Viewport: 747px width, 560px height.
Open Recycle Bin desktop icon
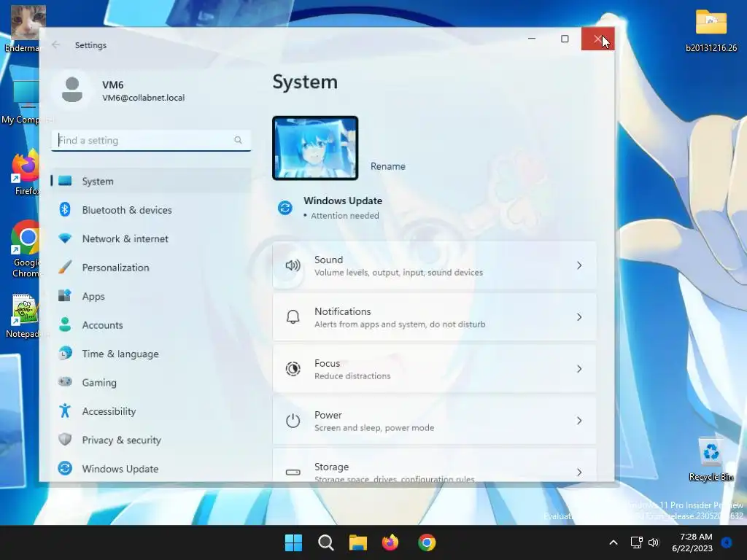click(711, 459)
